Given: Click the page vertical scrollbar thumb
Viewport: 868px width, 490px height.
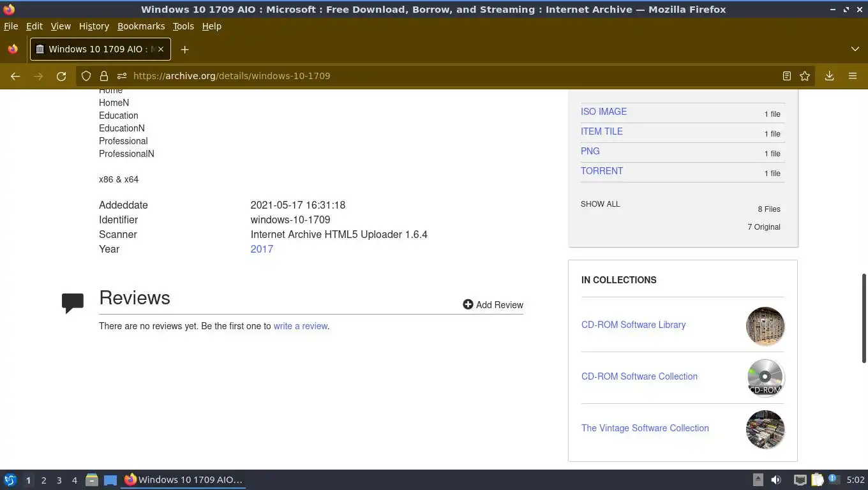Looking at the screenshot, I should point(864,318).
